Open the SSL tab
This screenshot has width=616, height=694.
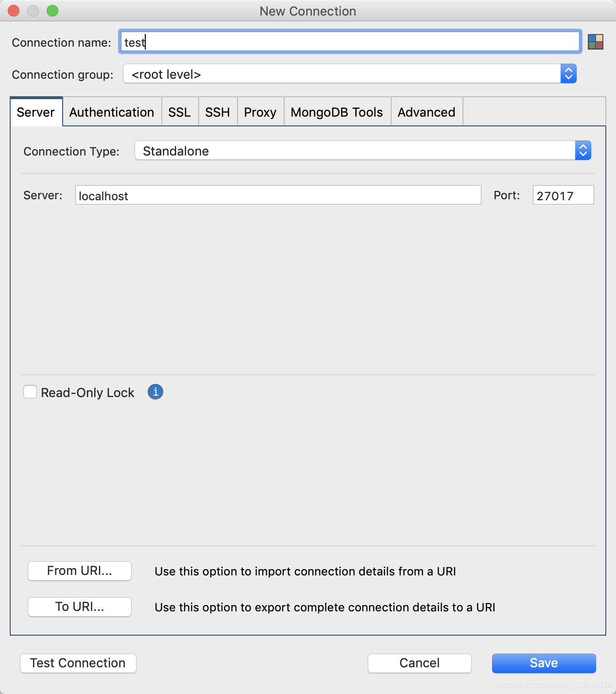180,112
